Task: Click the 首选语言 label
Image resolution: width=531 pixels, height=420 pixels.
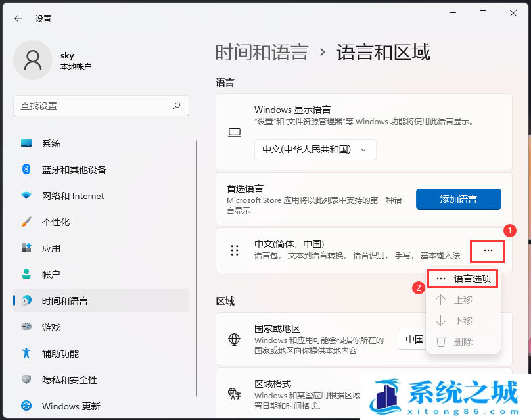Action: pos(245,189)
